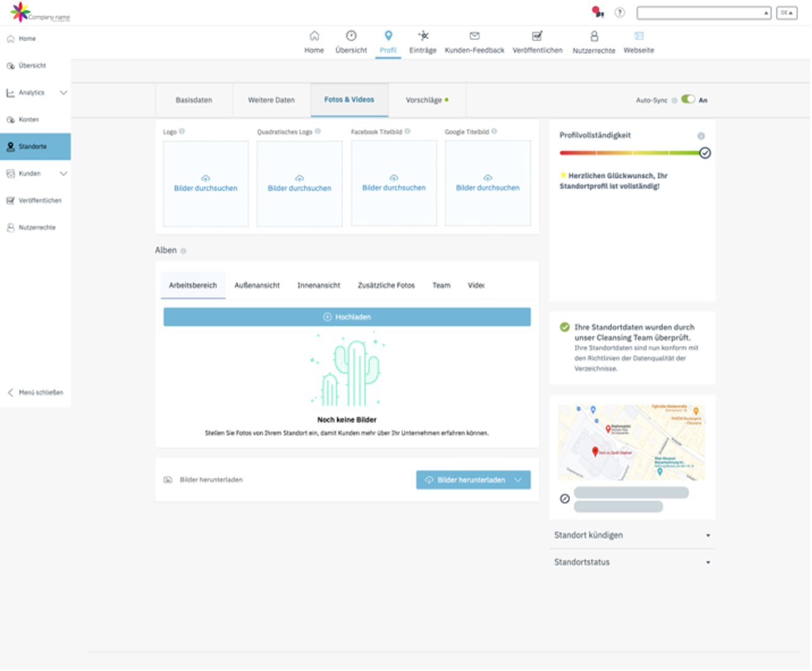Screen dimensions: 812x671
Task: Click the Hochladen upload button
Action: coord(348,318)
